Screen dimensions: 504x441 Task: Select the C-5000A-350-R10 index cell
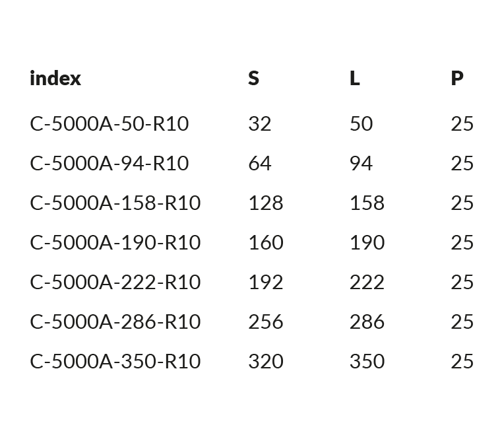click(115, 361)
